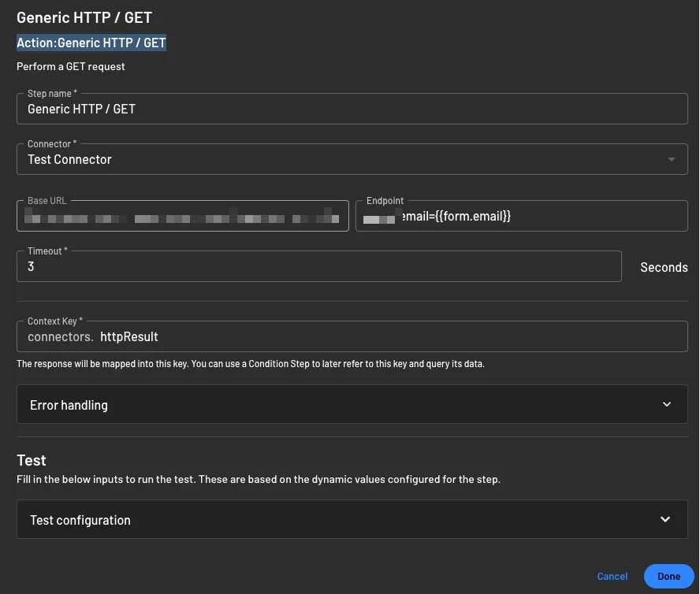Expand the Error handling section
Image resolution: width=700 pixels, height=594 pixels.
click(x=351, y=404)
